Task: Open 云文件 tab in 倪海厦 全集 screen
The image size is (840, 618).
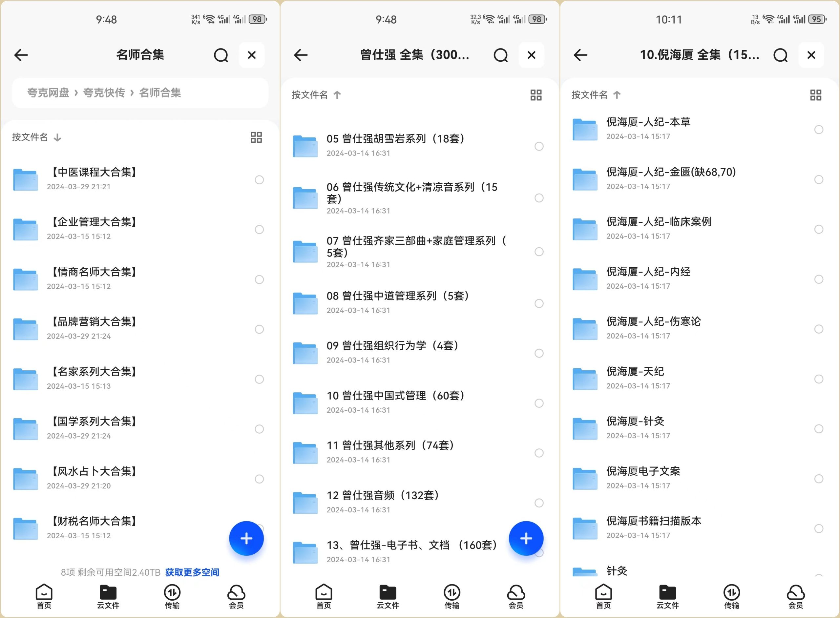Action: point(667,596)
